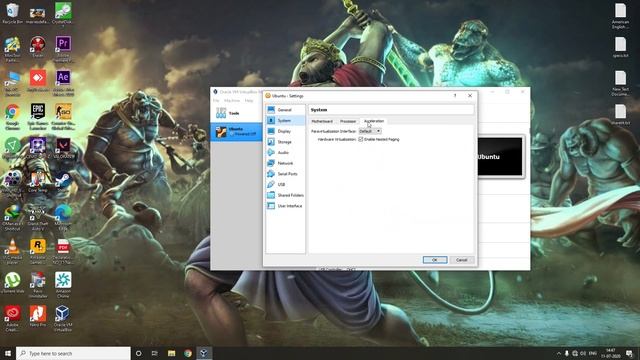Select the uTorrent Web desktop icon
Screen dimensions: 640x360
12,282
